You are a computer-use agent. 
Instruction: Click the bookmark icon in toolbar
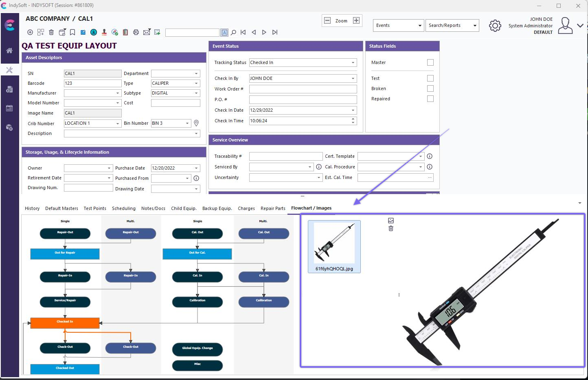pos(72,32)
